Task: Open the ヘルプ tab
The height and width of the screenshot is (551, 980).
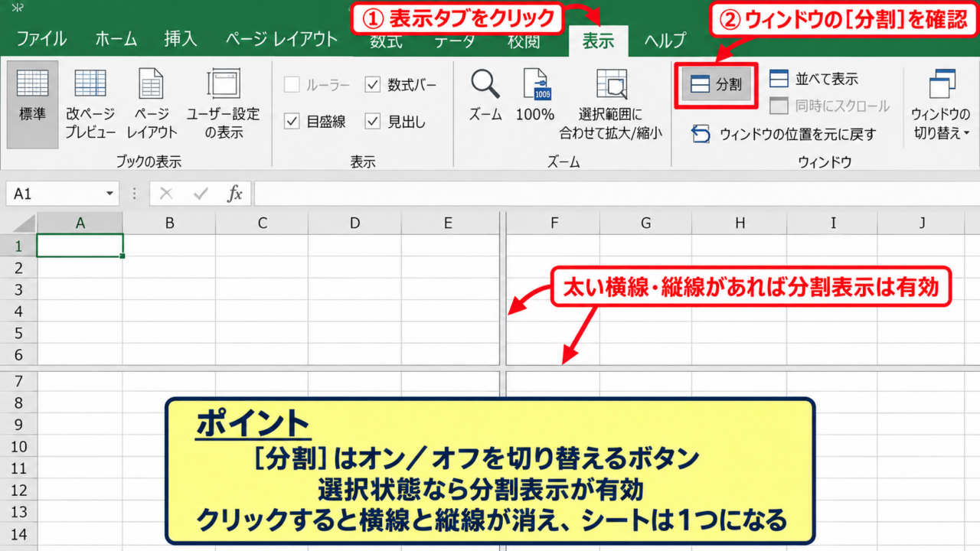Action: click(665, 41)
